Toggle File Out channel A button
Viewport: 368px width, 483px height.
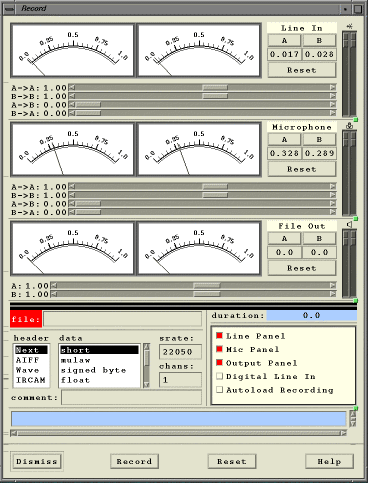[284, 238]
